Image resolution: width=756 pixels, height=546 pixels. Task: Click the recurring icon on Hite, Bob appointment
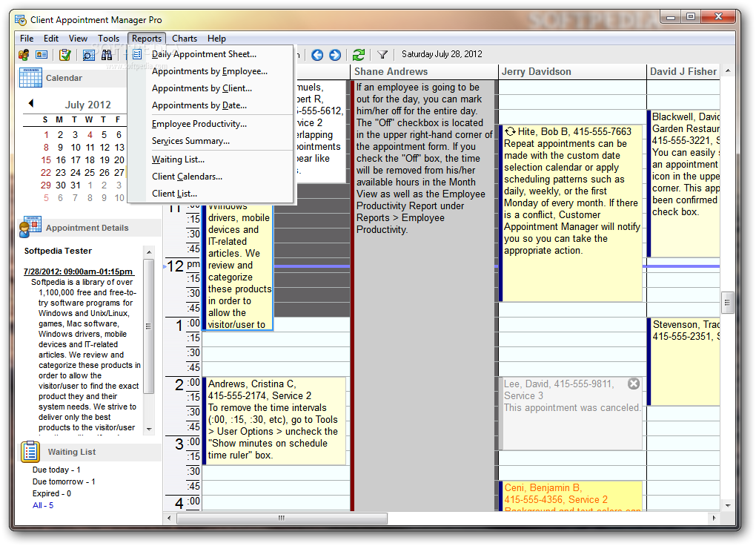coord(510,131)
